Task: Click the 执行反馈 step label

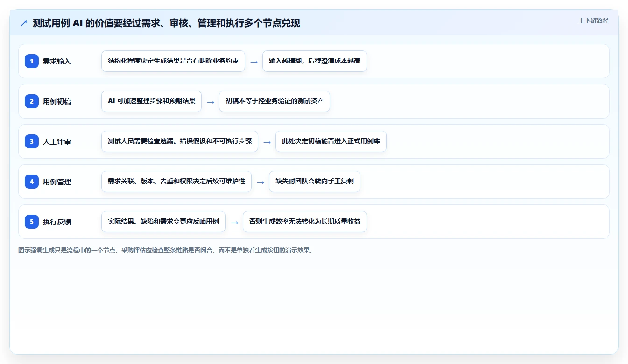Action: click(57, 222)
